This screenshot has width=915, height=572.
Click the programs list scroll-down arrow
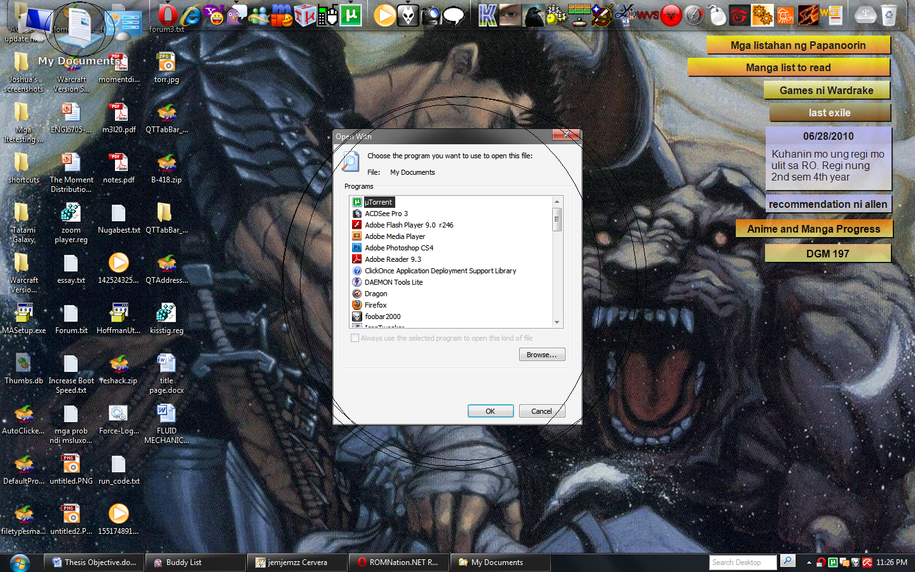click(557, 322)
